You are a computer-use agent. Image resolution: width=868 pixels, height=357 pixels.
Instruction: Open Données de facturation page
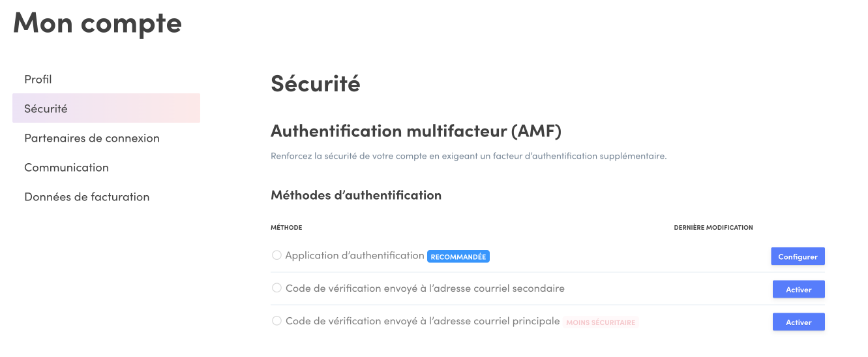click(87, 197)
